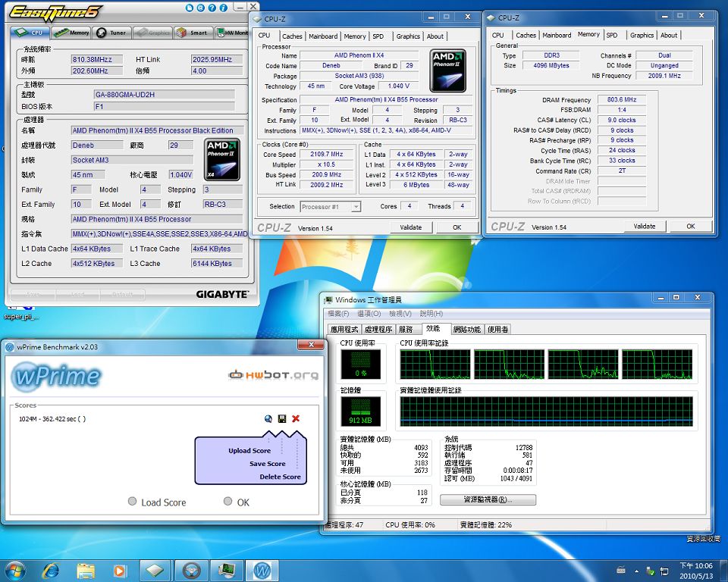
Task: Switch to Task Manager 使用者 tab
Action: (x=497, y=330)
